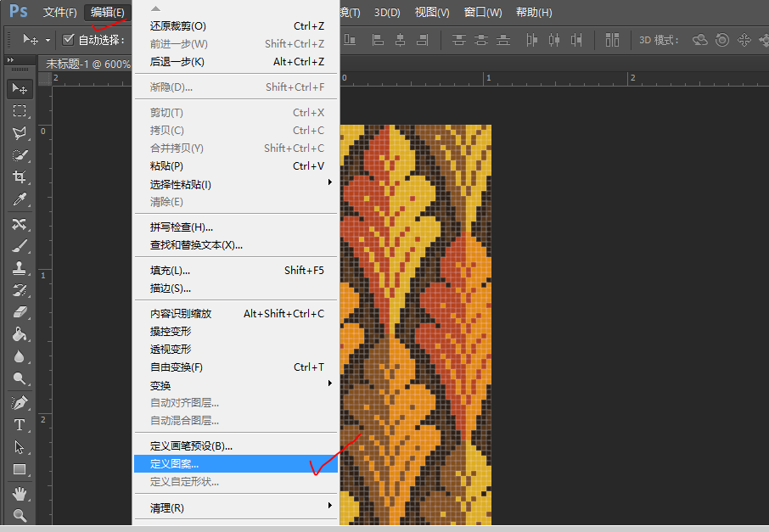Select the Content-Aware Move tool
This screenshot has width=769, height=532.
[20, 224]
